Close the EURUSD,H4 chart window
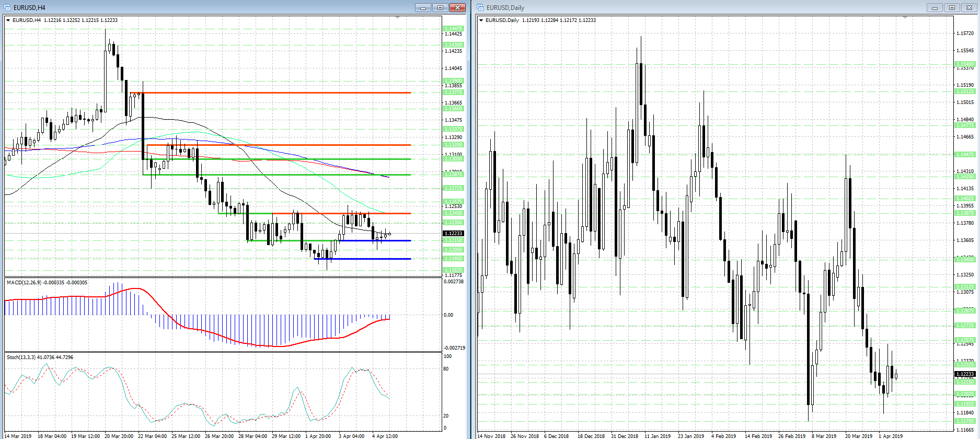Screen dimensions: 980x439 (457, 7)
